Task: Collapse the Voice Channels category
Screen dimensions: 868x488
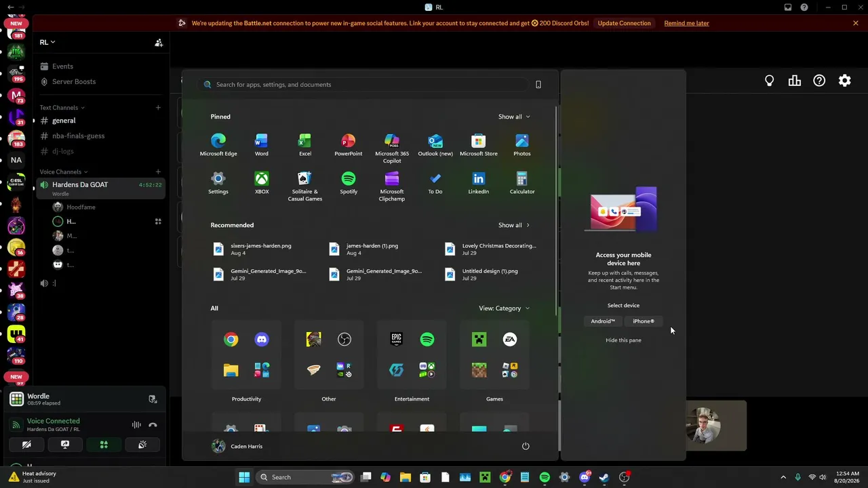Action: click(64, 172)
